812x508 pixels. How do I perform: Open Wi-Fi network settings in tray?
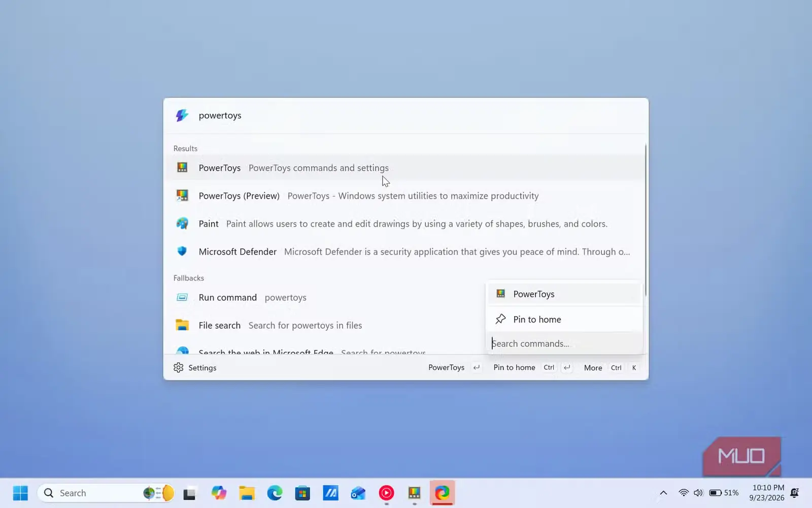684,493
